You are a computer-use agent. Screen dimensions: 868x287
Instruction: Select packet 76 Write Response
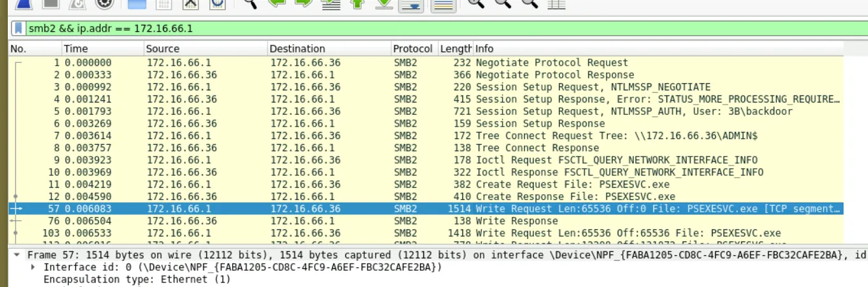[426, 221]
